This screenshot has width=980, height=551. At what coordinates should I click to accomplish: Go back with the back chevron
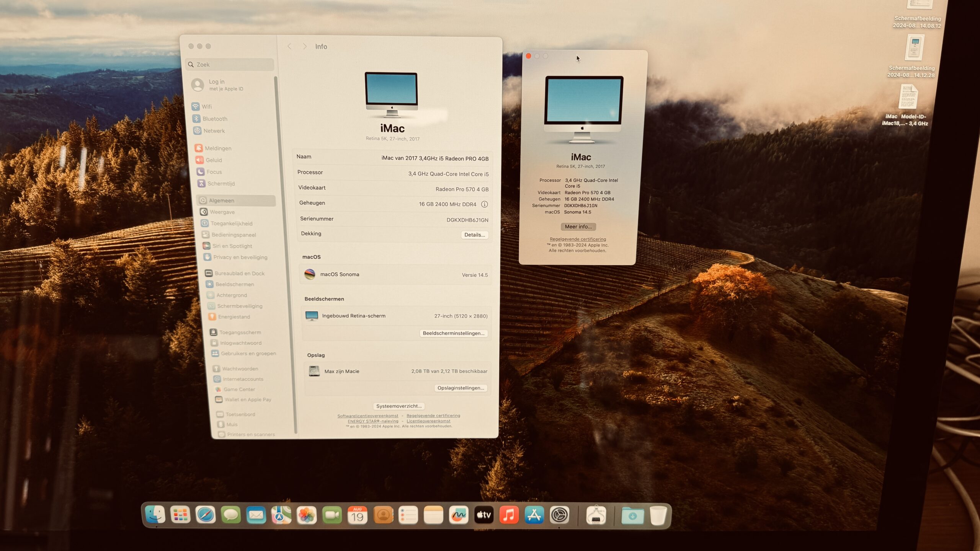click(289, 46)
